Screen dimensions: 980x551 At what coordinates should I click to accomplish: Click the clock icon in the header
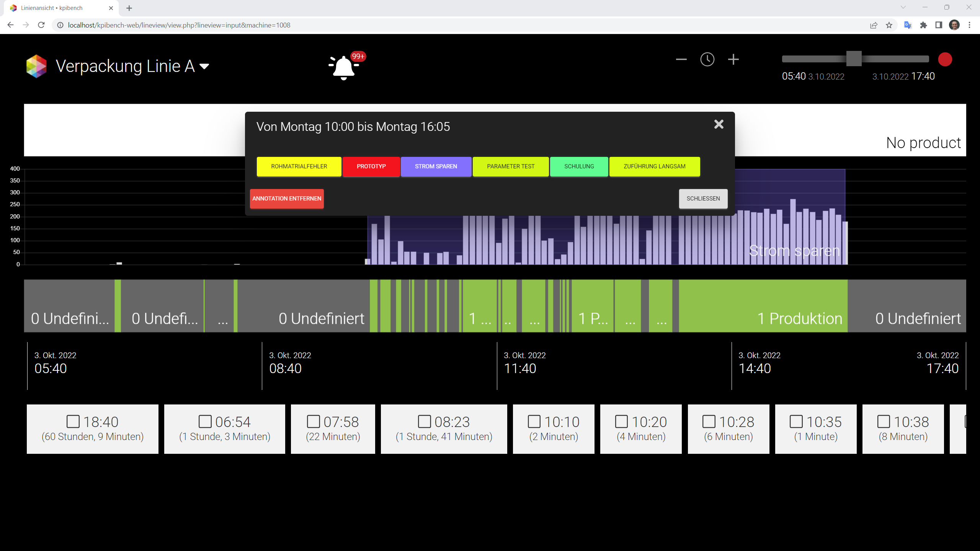[x=707, y=60]
